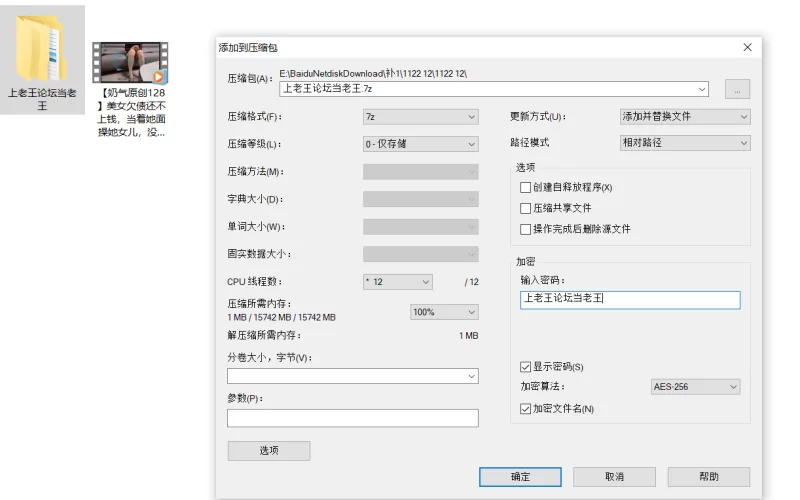Change the 加密算法 AES-256 dropdown

click(695, 387)
